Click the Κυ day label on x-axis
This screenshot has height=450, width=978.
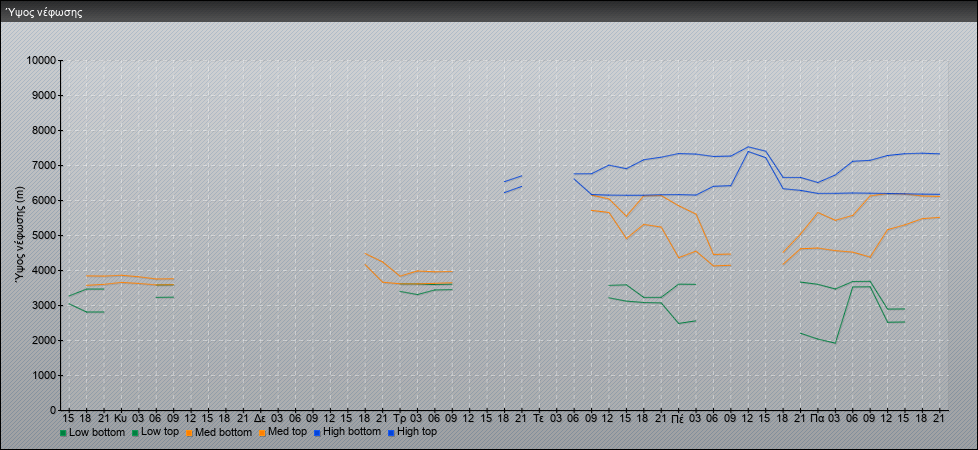(120, 417)
